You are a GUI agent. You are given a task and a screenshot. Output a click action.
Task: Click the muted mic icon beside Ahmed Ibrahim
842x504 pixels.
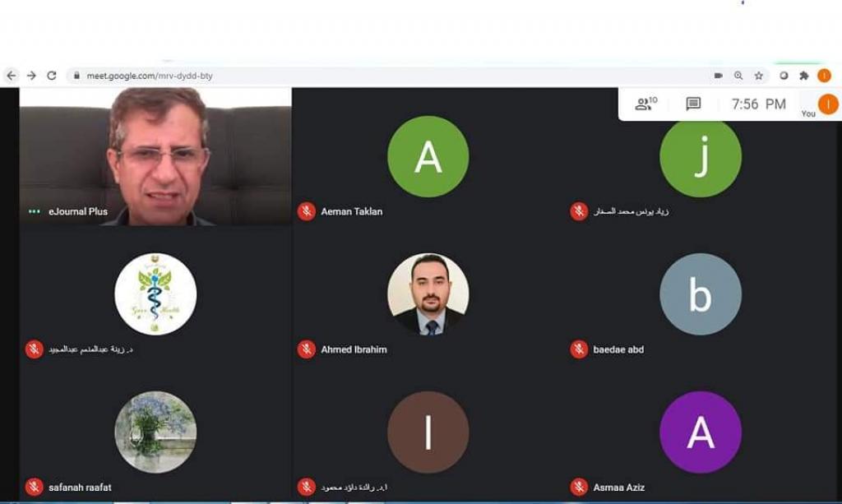(307, 349)
